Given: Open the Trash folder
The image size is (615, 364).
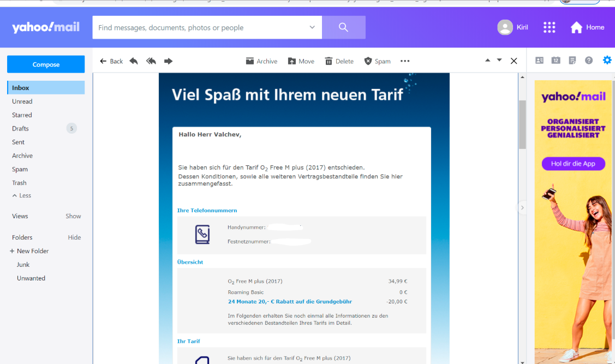Looking at the screenshot, I should pyautogui.click(x=19, y=183).
